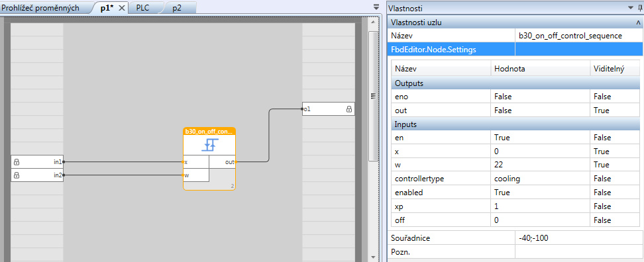Close the p1* tab
644x262 pixels.
coord(121,8)
